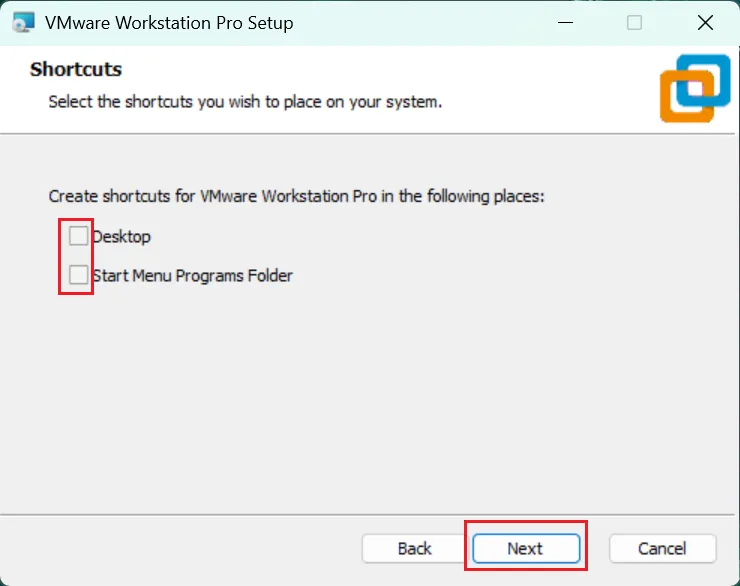The width and height of the screenshot is (740, 586).
Task: Go to the next setup step
Action: pos(526,548)
